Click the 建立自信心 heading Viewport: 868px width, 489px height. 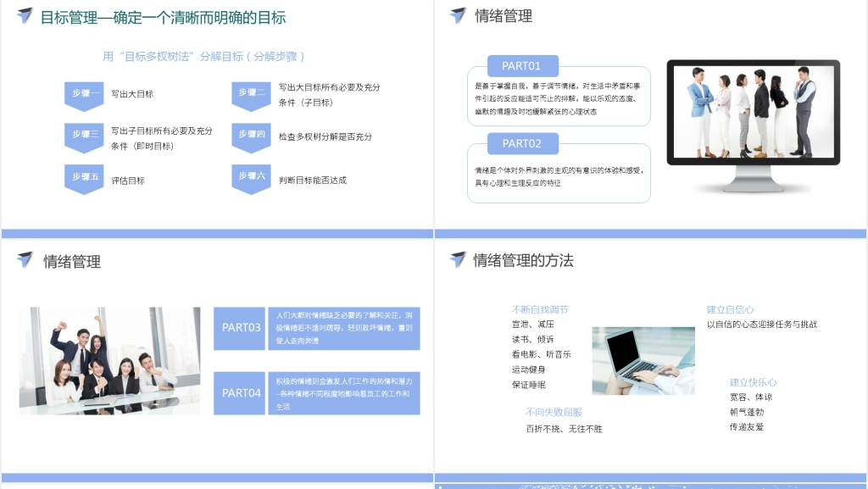730,309
